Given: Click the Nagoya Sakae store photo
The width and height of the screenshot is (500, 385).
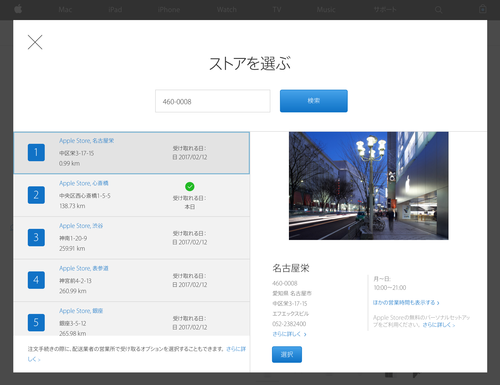Looking at the screenshot, I should [x=369, y=186].
